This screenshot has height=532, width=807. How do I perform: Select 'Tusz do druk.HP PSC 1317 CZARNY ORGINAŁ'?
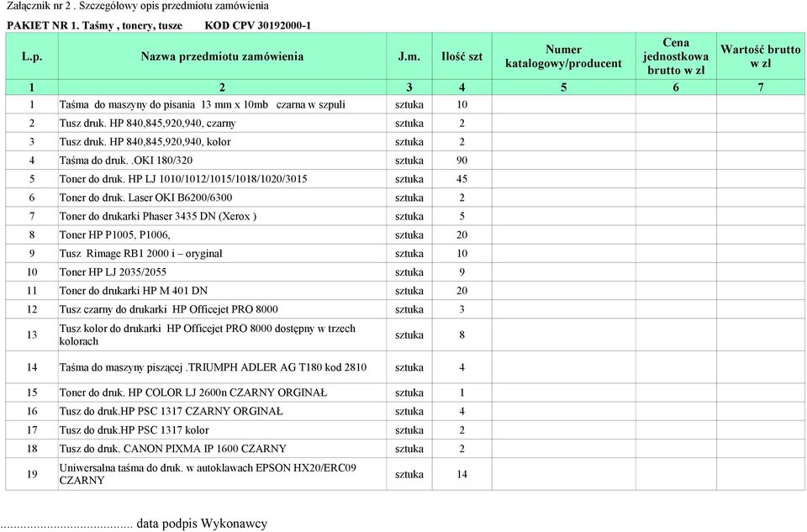[x=171, y=411]
